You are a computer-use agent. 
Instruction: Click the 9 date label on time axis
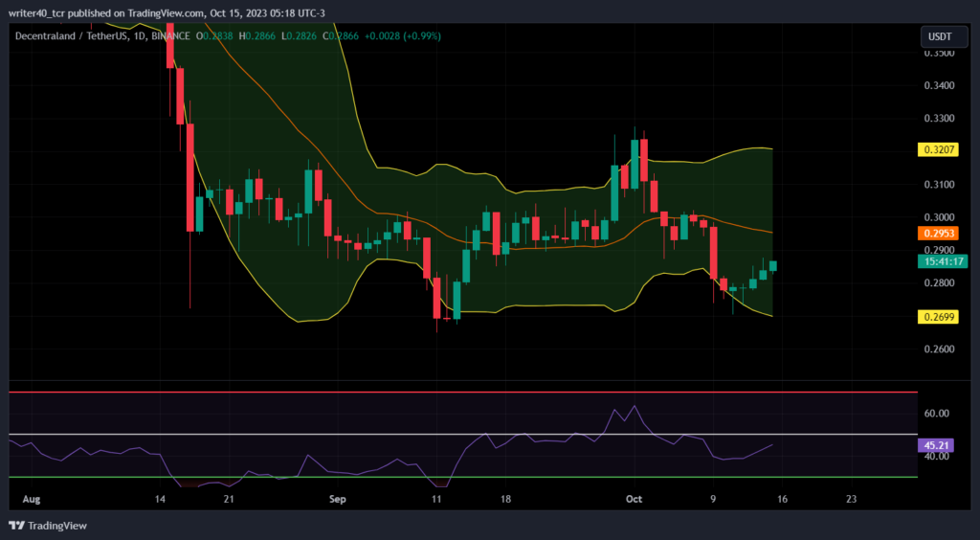(713, 500)
